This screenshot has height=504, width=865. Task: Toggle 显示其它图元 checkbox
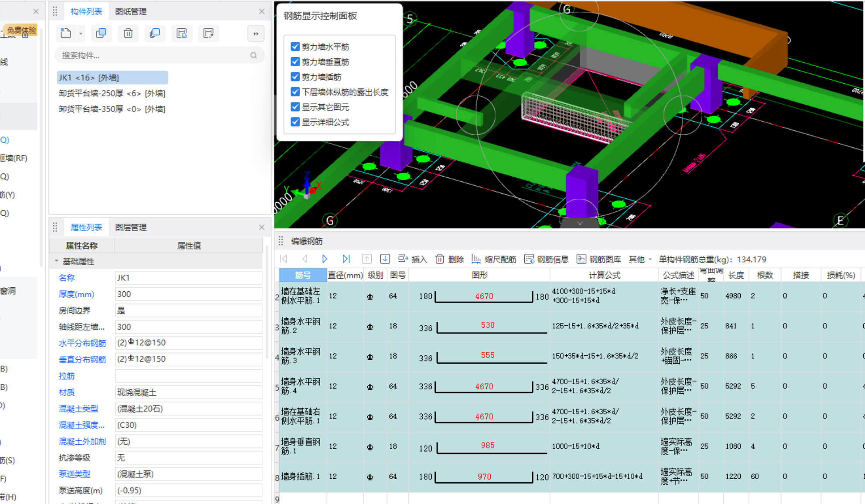(295, 107)
